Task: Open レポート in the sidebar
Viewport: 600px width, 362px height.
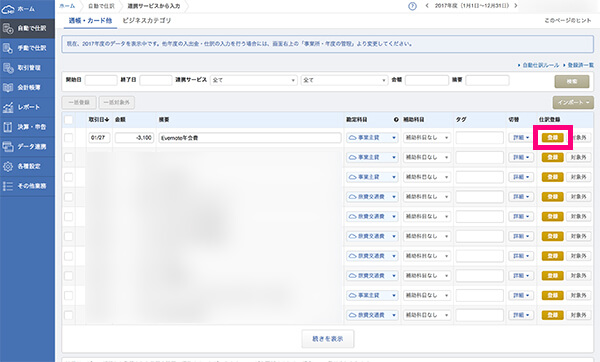Action: [x=27, y=108]
